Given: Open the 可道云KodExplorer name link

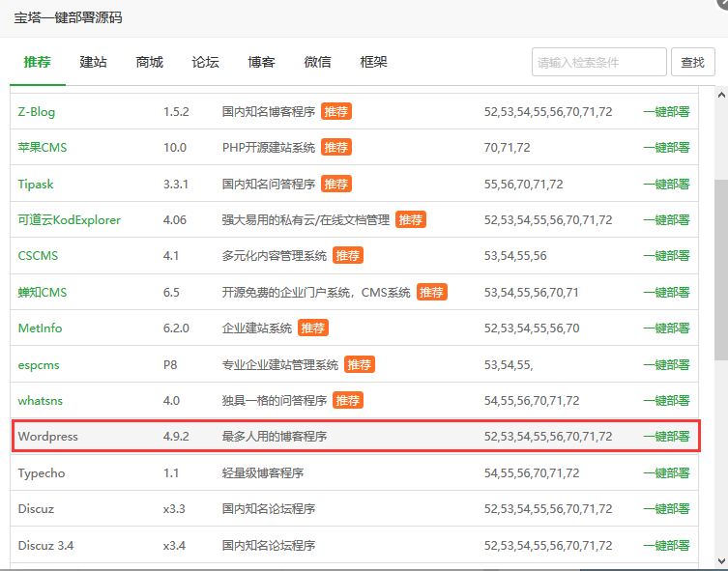Looking at the screenshot, I should 70,220.
